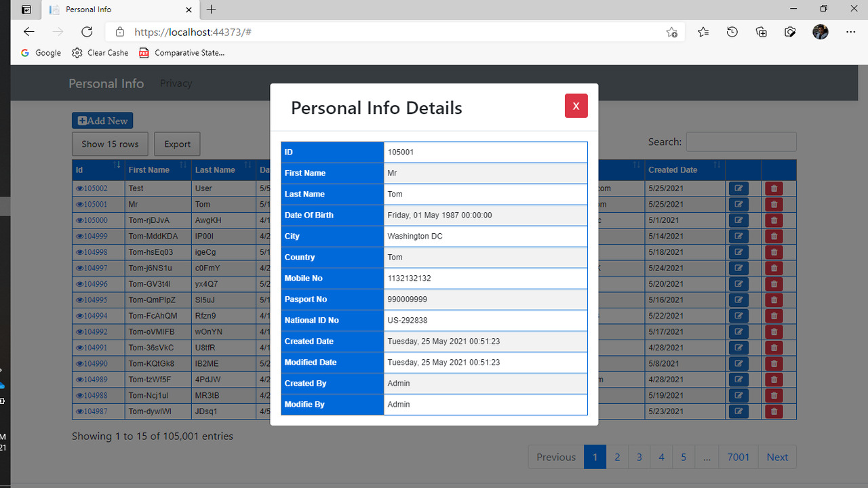The width and height of the screenshot is (868, 488).
Task: Click the delete trash icon for record 105001
Action: 774,204
